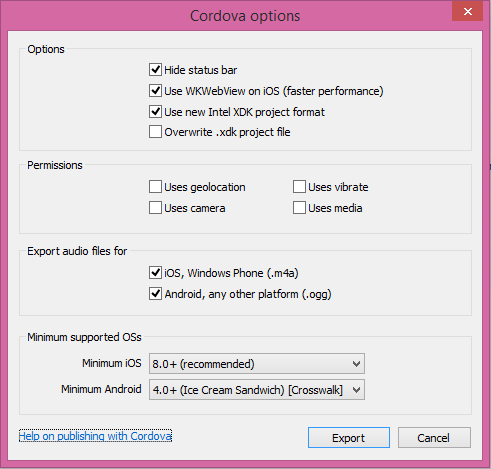
Task: Open Help on publishing with Cordova link
Action: (x=95, y=436)
